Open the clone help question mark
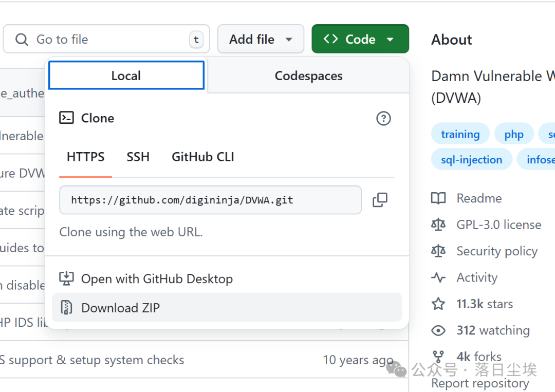Screen dimensions: 555x392 click(x=383, y=119)
